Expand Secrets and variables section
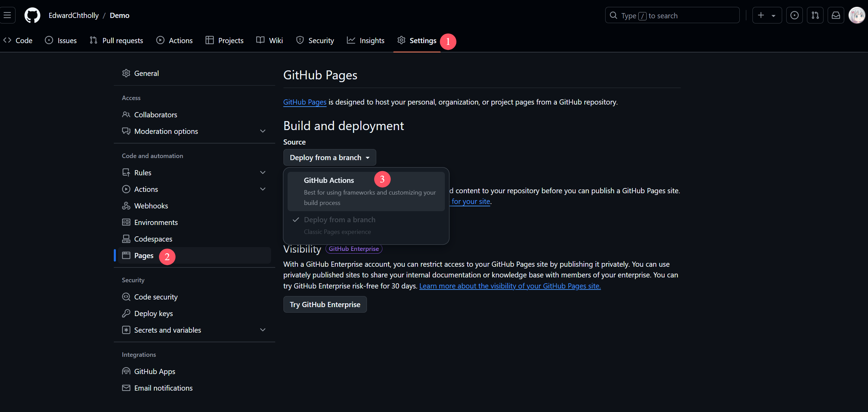The height and width of the screenshot is (412, 868). (194, 330)
